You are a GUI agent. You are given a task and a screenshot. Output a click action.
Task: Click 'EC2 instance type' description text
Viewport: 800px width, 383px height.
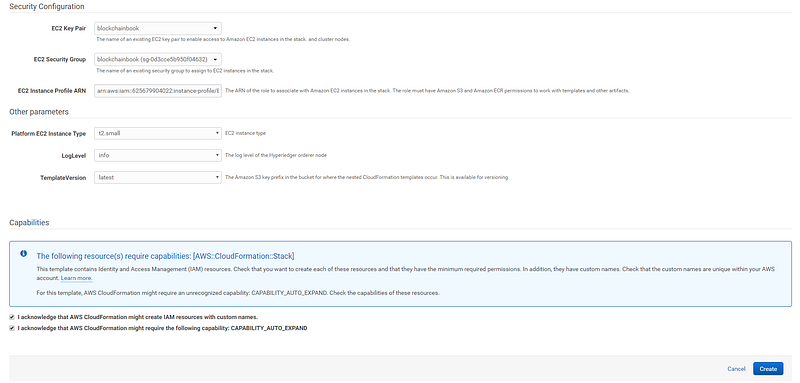pyautogui.click(x=245, y=133)
